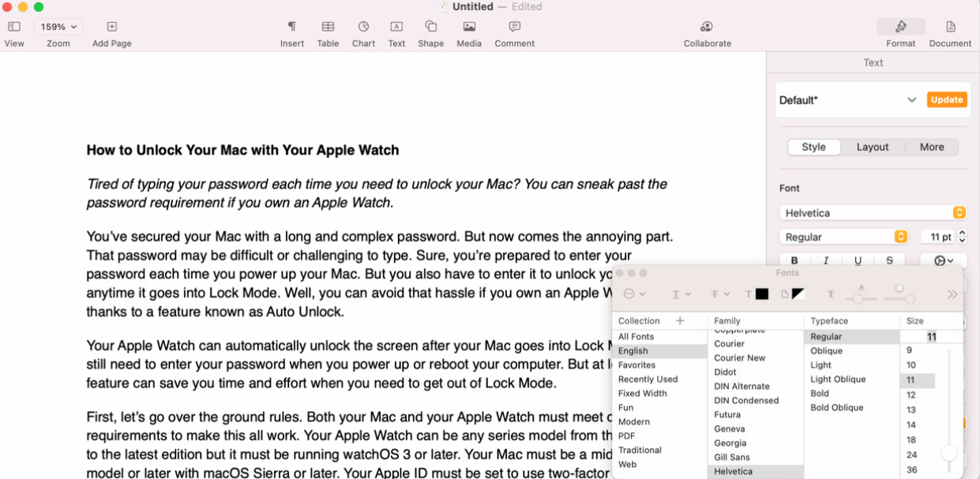Expand the Zoom level dropdown
980x479 pixels.
tap(58, 26)
